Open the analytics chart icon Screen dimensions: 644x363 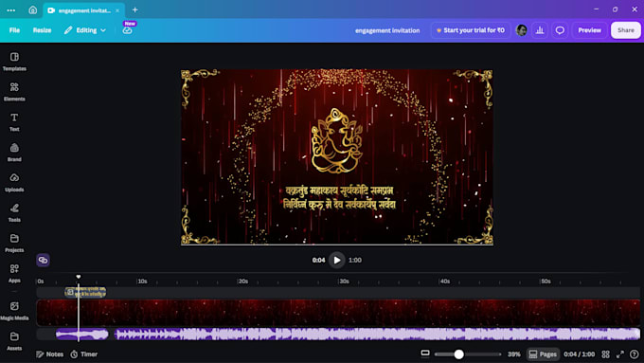[540, 30]
